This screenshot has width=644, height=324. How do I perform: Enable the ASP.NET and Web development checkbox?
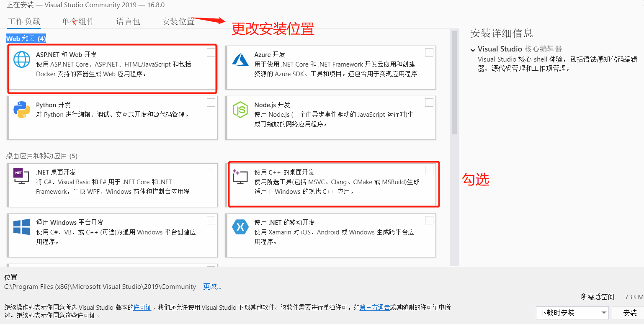point(211,52)
